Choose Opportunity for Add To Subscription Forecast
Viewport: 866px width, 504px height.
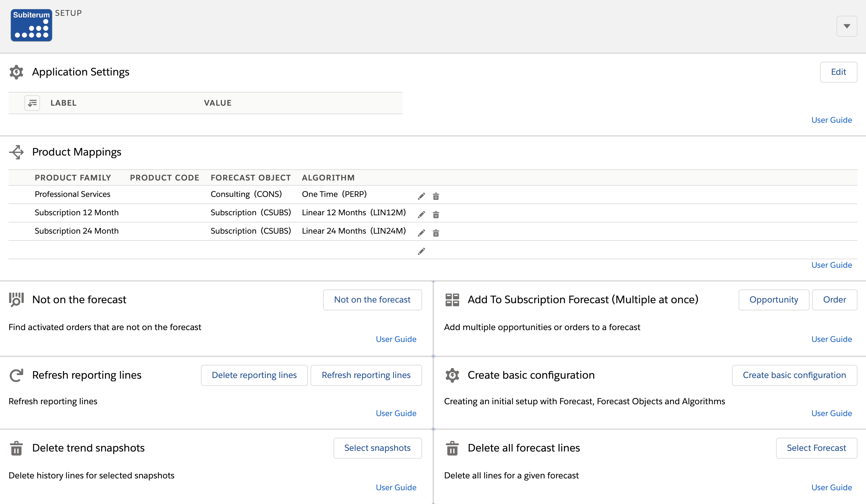coord(773,300)
